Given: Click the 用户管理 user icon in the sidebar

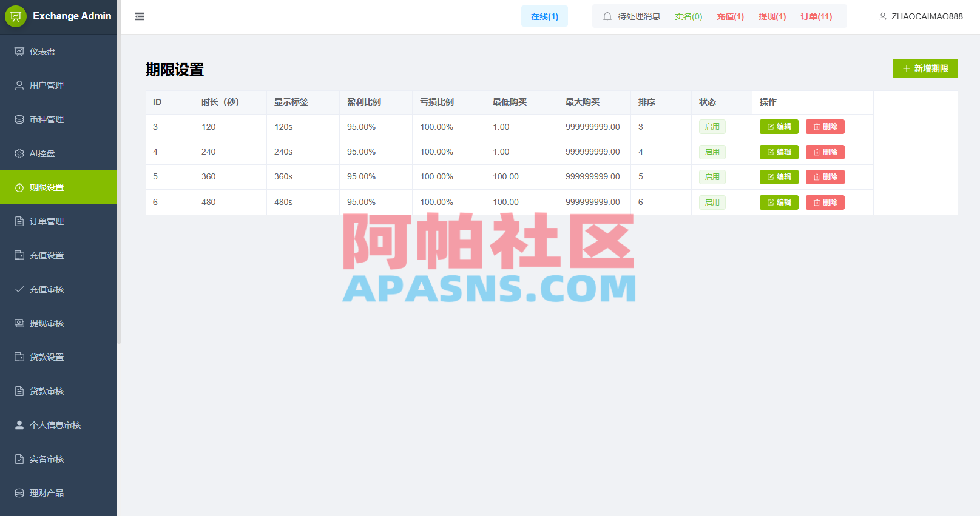Looking at the screenshot, I should 19,85.
